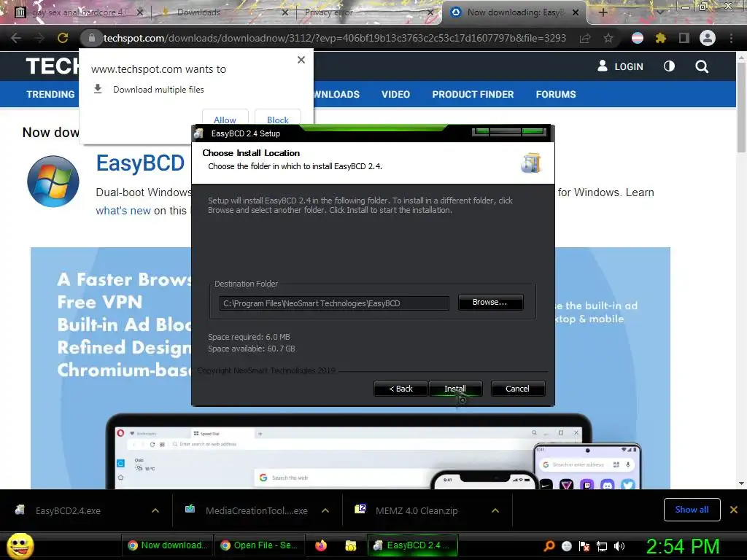Image resolution: width=747 pixels, height=560 pixels.
Task: Switch to Open File - Se... taskbar window
Action: 260,545
